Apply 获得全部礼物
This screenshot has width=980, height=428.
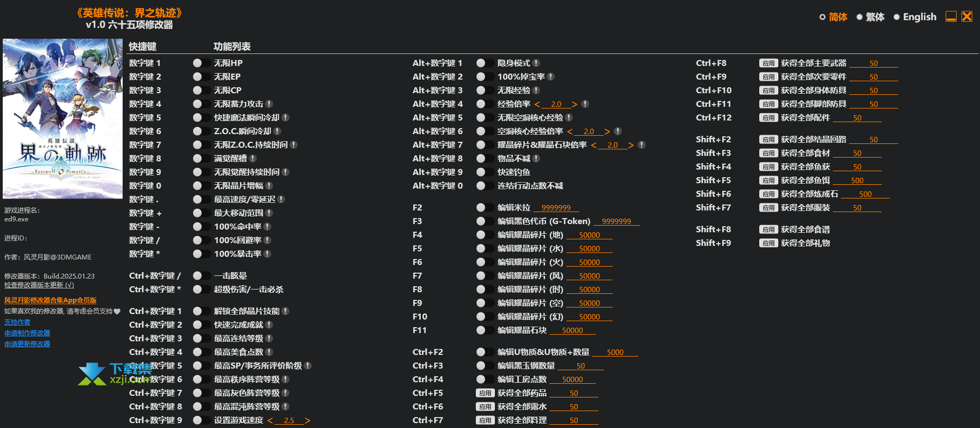click(769, 243)
